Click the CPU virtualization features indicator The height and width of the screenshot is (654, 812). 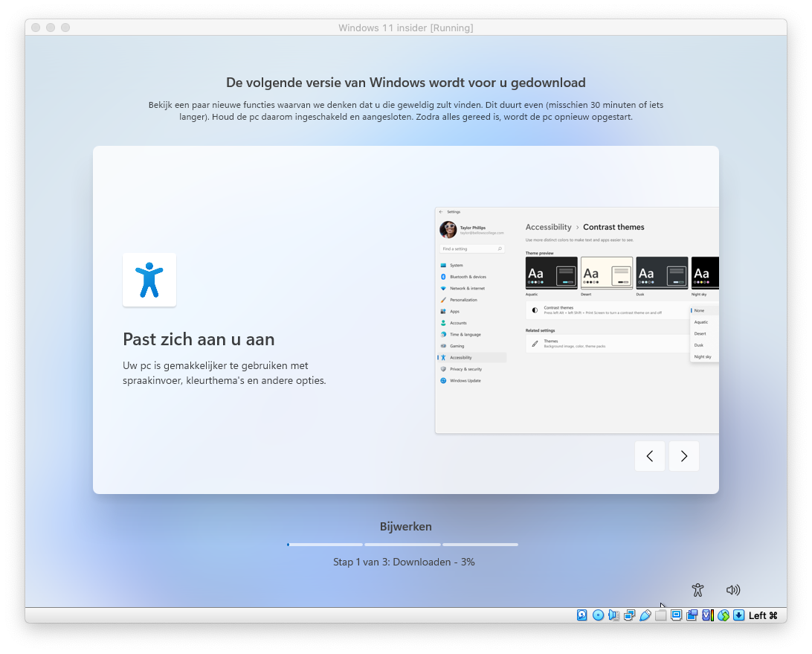(707, 615)
